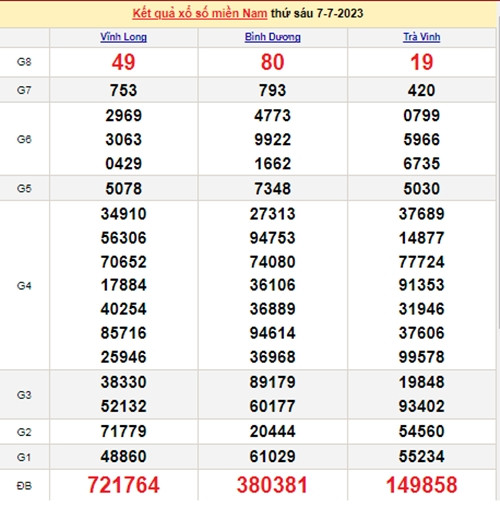Click G6 number 3063
This screenshot has height=507, width=500.
(x=124, y=139)
